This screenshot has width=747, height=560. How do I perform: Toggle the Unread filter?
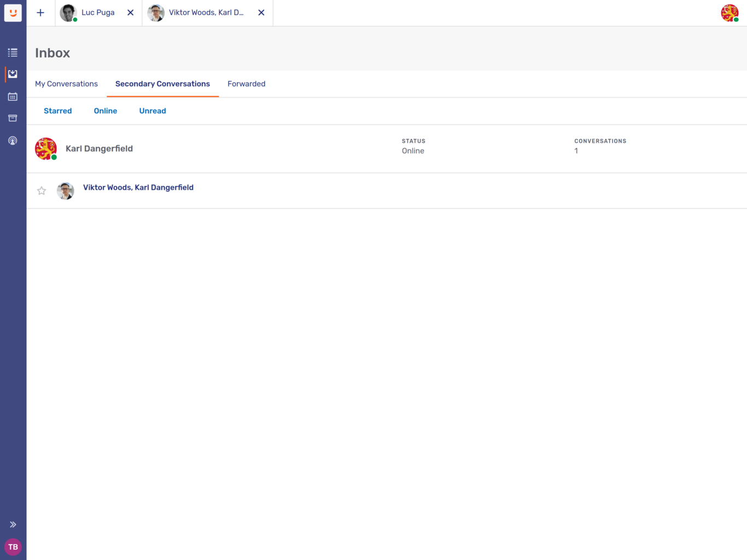point(152,110)
